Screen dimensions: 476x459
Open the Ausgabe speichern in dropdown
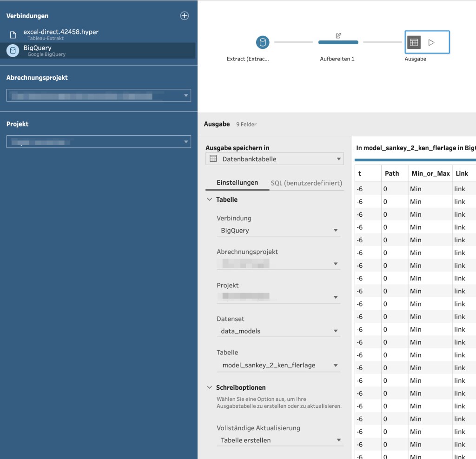pyautogui.click(x=274, y=159)
